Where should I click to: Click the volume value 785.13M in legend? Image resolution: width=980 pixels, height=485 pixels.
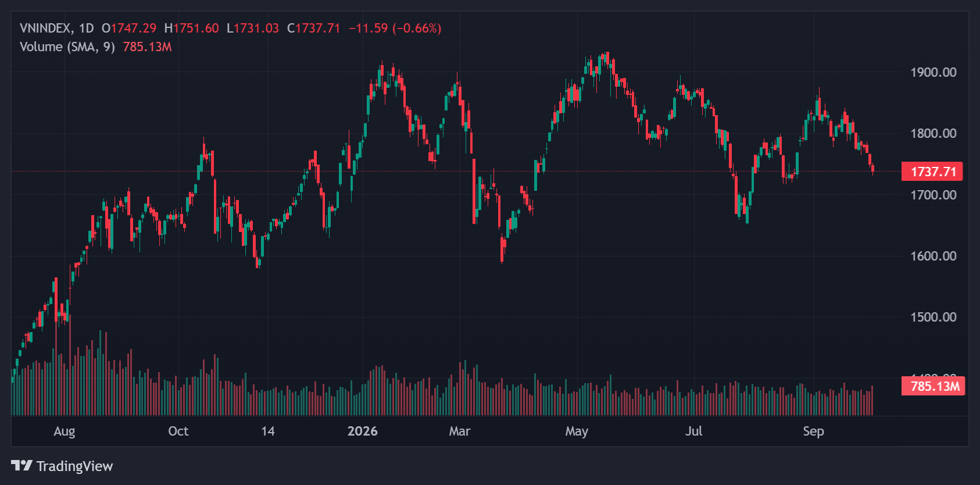coord(148,47)
